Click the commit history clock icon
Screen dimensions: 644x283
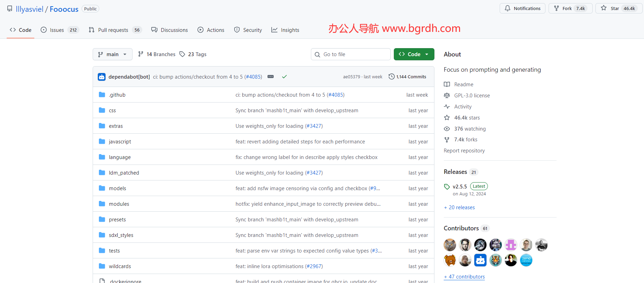[x=391, y=77]
